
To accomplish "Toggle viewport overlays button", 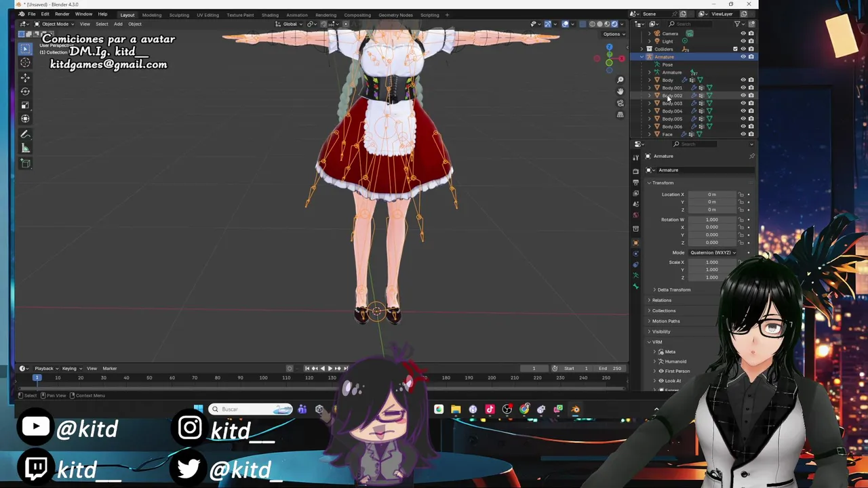I will point(565,24).
